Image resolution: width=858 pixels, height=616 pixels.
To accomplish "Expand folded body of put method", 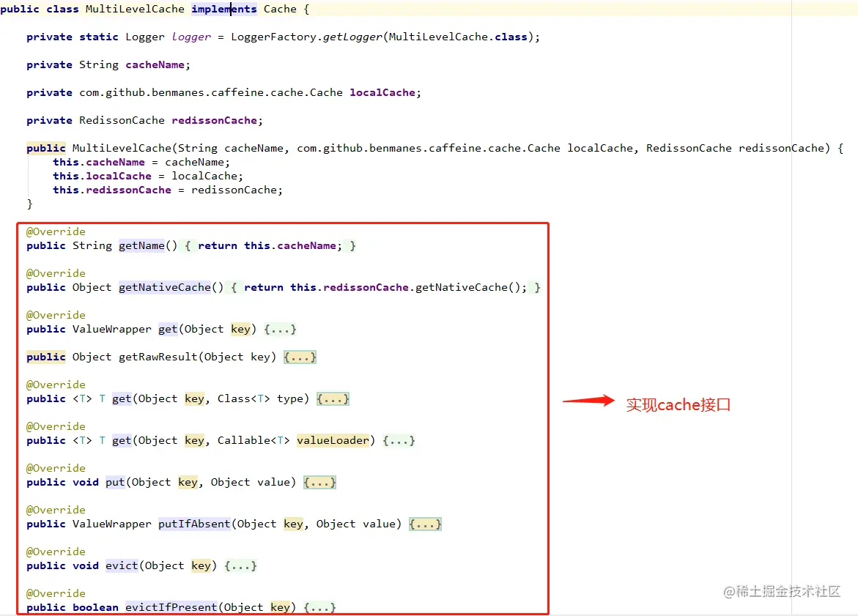I will pos(319,483).
